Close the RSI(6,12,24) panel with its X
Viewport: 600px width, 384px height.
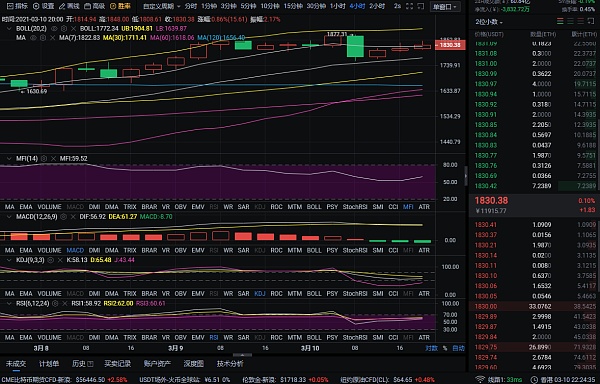(x=65, y=303)
